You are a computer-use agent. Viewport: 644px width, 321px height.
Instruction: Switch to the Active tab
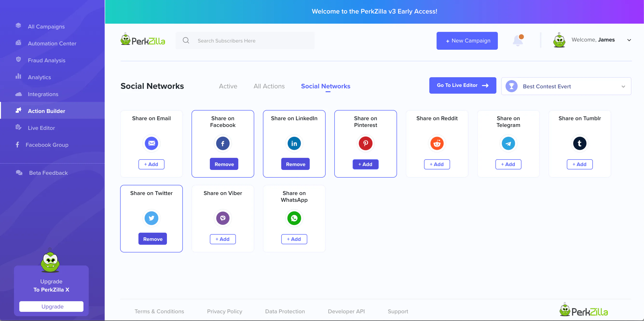tap(228, 86)
